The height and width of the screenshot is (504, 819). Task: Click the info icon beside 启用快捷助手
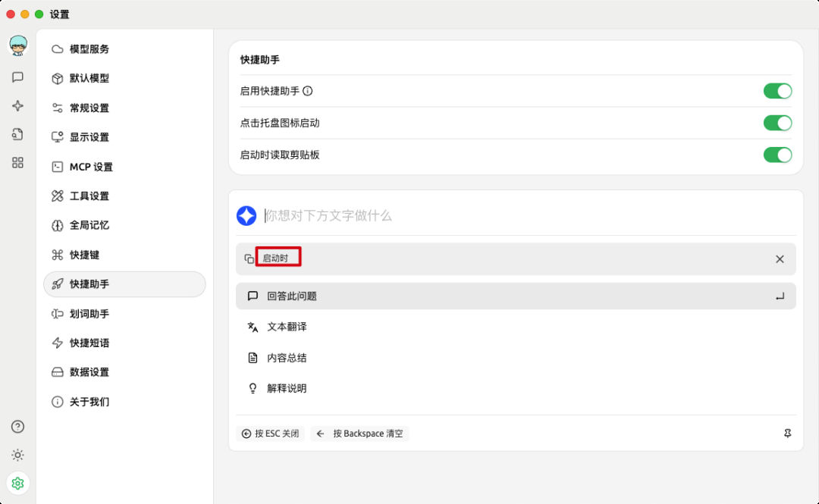point(308,91)
